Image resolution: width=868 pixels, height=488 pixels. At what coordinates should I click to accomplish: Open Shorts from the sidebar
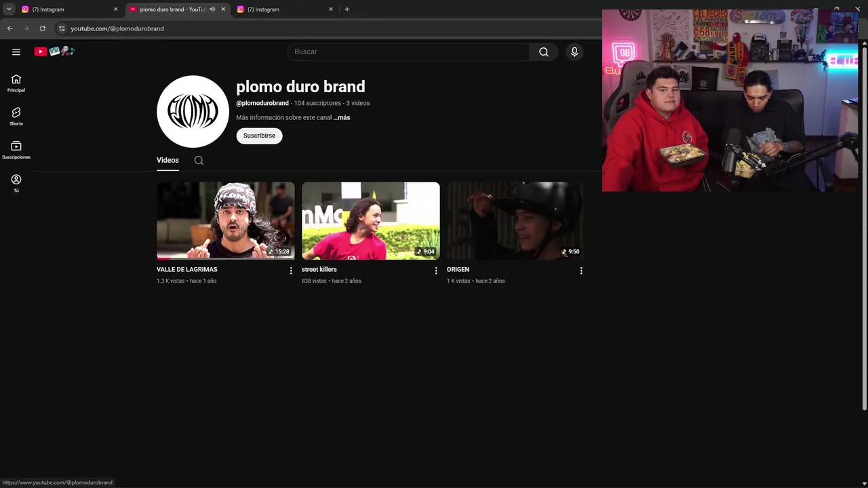pos(16,117)
